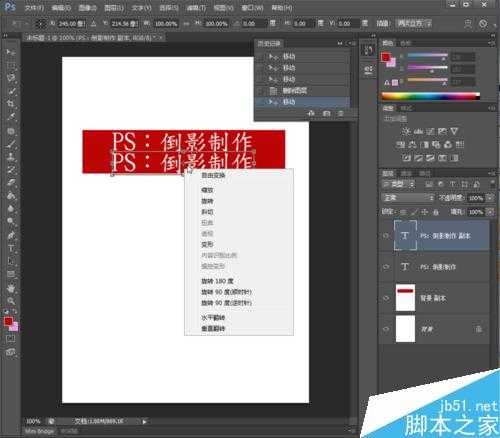Hide the 'PS: 倒影制作 副本' text layer
500x438 pixels.
pos(386,236)
